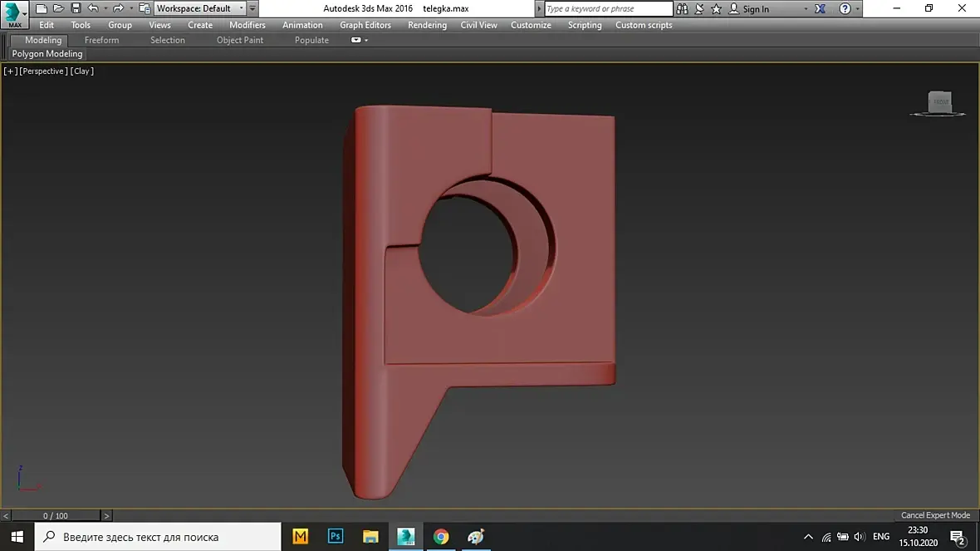Switch to the Freeform ribbon tab
The image size is (980, 551).
[101, 40]
